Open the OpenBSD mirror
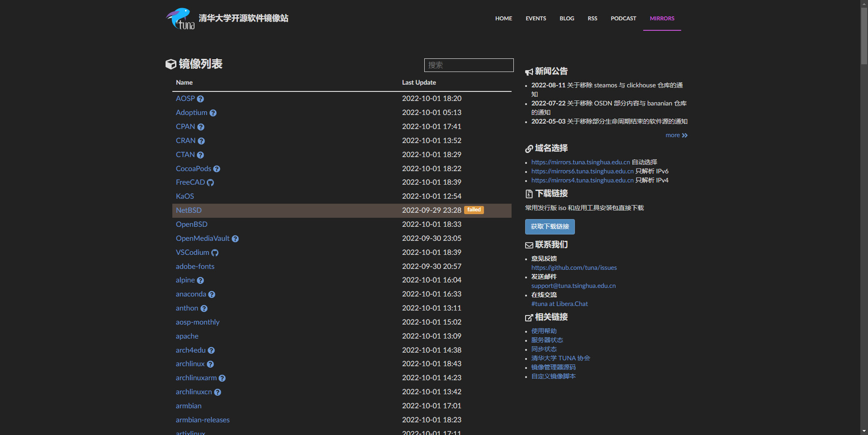Image resolution: width=868 pixels, height=435 pixels. [x=192, y=225]
